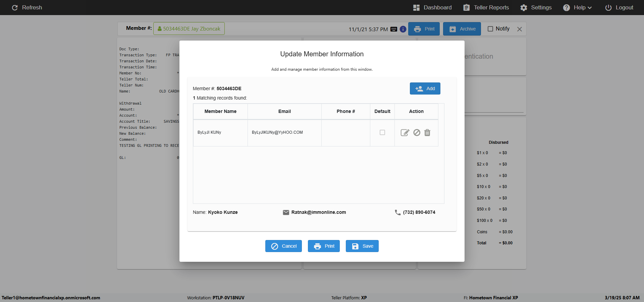Screen dimensions: 644x302
Task: Click the $50 x 0 denomination row
Action: tap(492, 209)
